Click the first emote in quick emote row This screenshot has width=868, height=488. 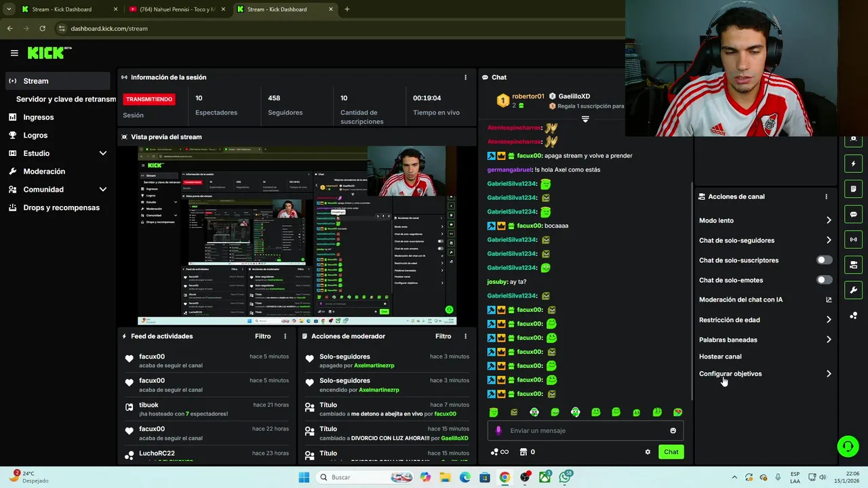coord(494,412)
